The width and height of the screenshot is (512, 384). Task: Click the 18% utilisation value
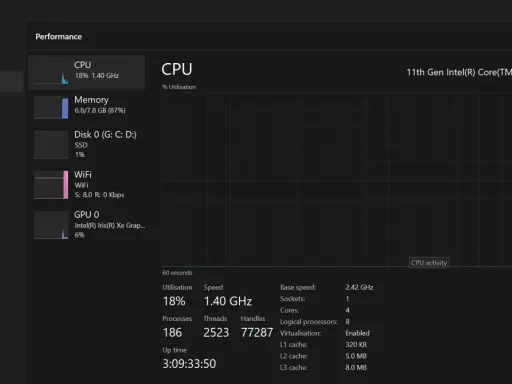click(174, 301)
